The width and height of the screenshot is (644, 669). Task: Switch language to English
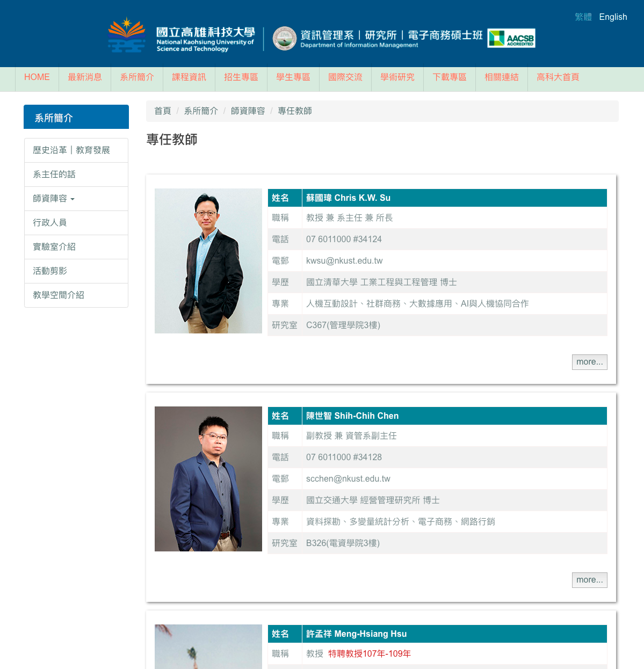pos(613,17)
